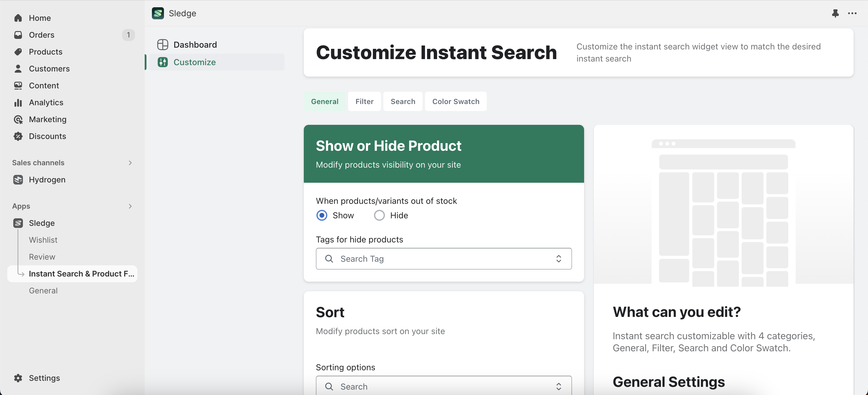
Task: Expand the Sales channels chevron
Action: [130, 163]
